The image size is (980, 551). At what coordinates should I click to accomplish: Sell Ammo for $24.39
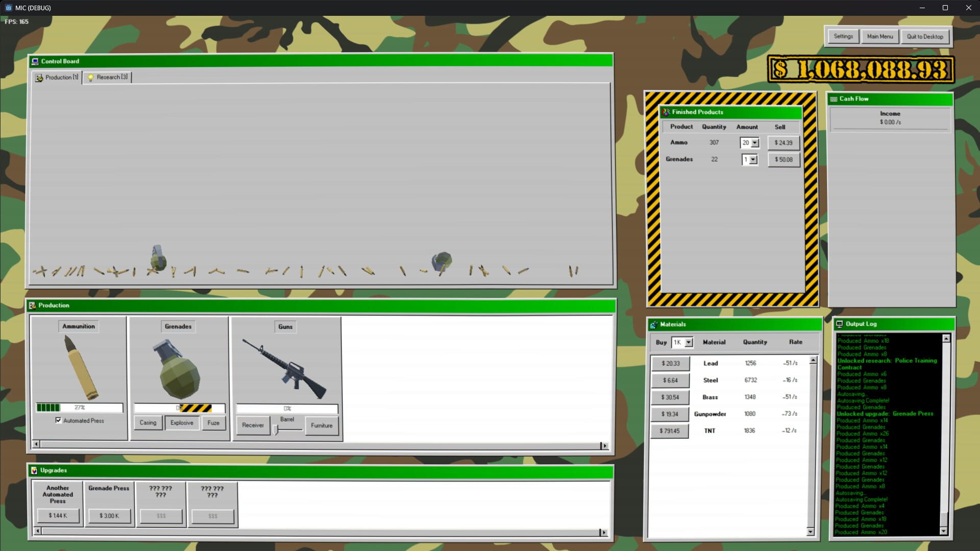[x=783, y=143]
